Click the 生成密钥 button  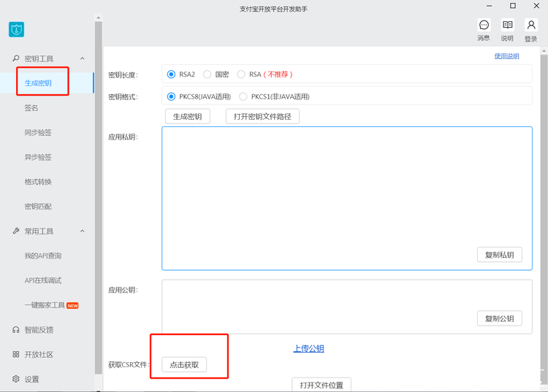click(188, 116)
